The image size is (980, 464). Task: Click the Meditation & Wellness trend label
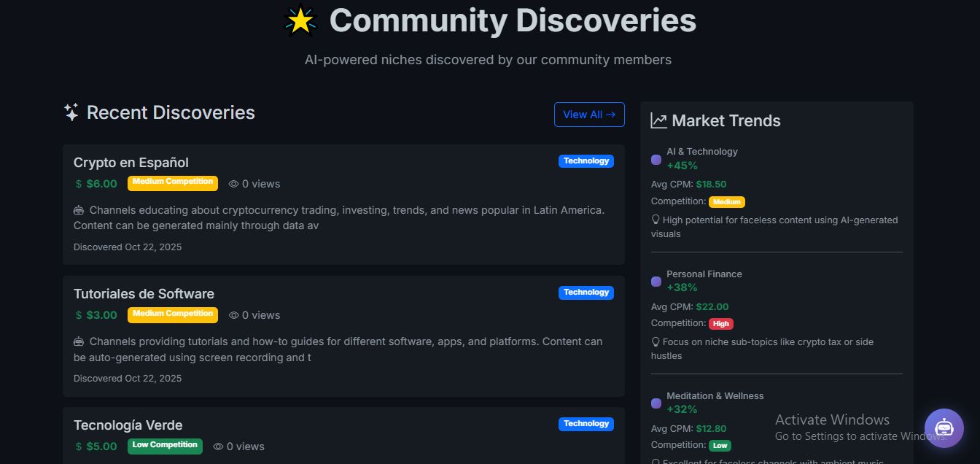click(x=715, y=396)
